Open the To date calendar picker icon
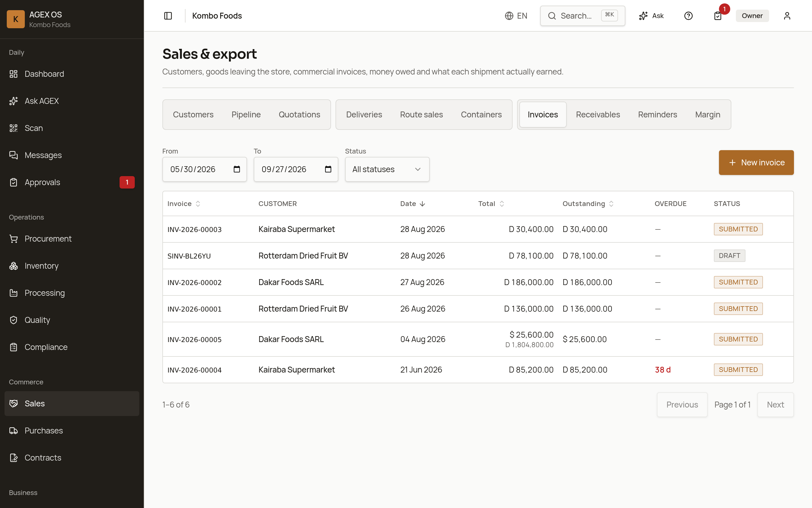812x508 pixels. (328, 169)
